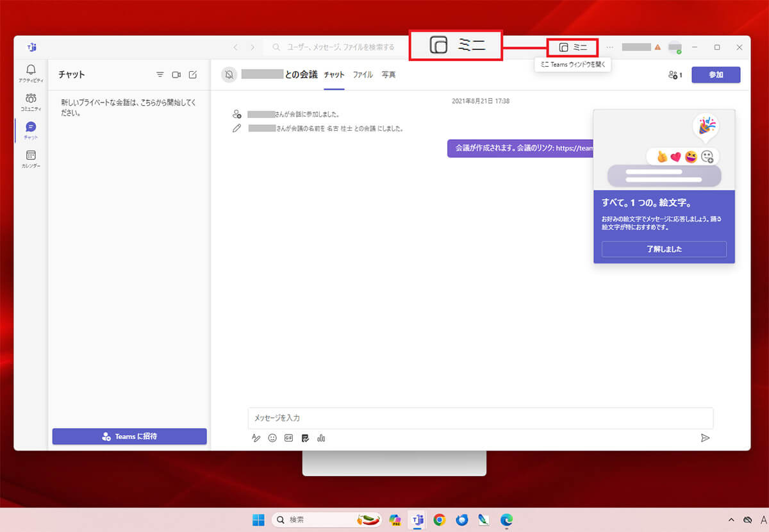This screenshot has height=532, width=769.
Task: Switch to the チャット tab in meeting header
Action: pos(334,75)
